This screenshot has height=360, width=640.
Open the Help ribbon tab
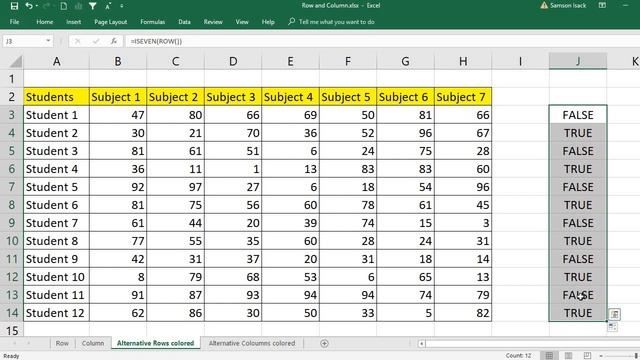(268, 22)
